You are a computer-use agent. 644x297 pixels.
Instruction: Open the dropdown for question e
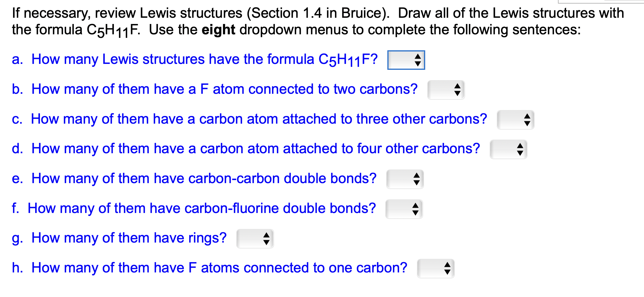pyautogui.click(x=405, y=179)
